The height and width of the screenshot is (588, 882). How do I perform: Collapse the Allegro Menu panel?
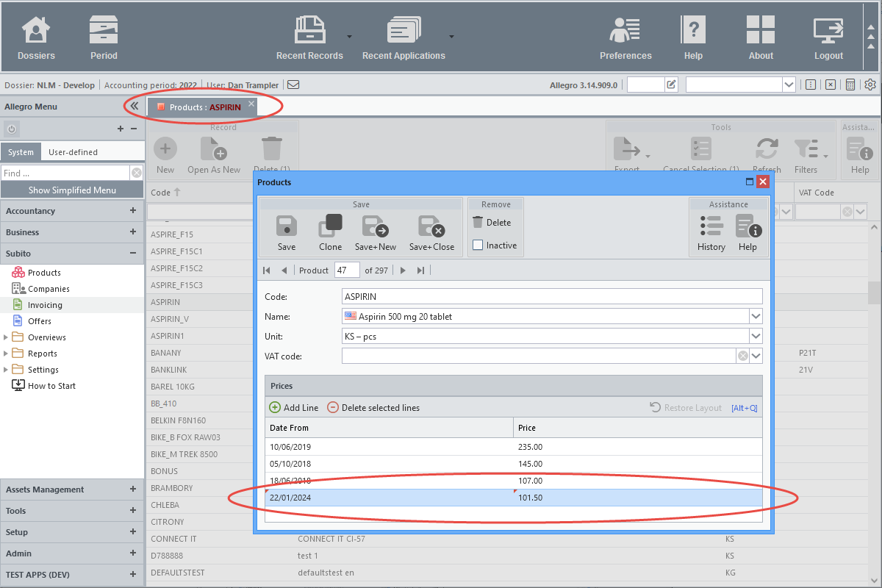tap(134, 107)
